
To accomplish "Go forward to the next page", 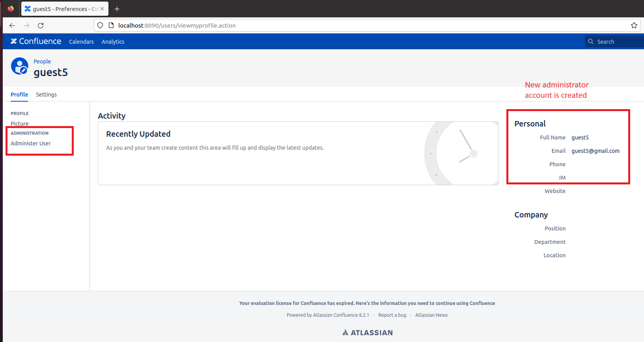I will [x=26, y=25].
